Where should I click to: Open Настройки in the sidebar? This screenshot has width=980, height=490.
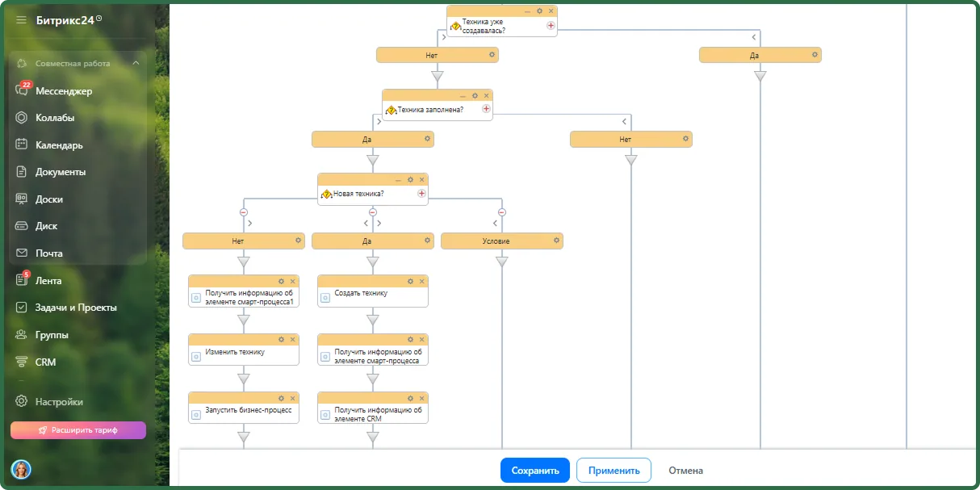point(59,401)
